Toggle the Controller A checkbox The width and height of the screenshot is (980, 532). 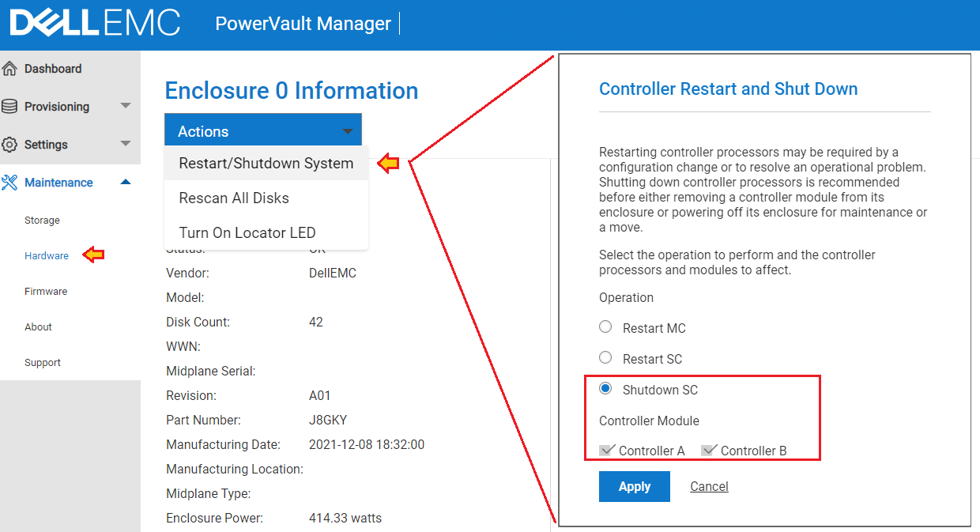tap(607, 450)
